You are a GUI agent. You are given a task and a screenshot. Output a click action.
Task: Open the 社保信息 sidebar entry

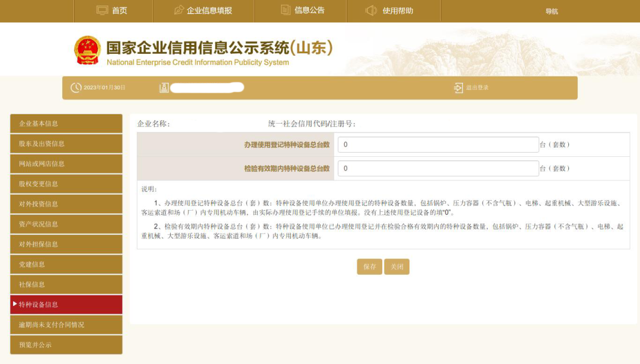coord(66,285)
